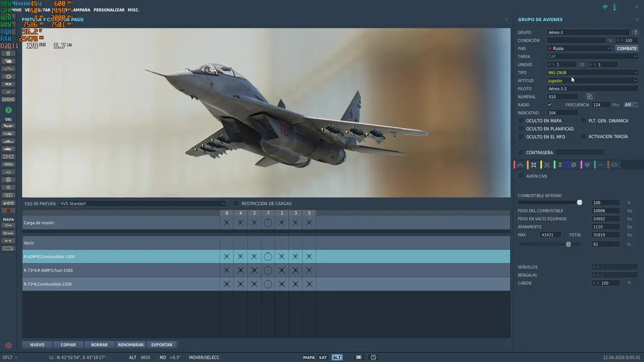The height and width of the screenshot is (362, 644).
Task: Switch to SAT view mode
Action: [x=323, y=357]
